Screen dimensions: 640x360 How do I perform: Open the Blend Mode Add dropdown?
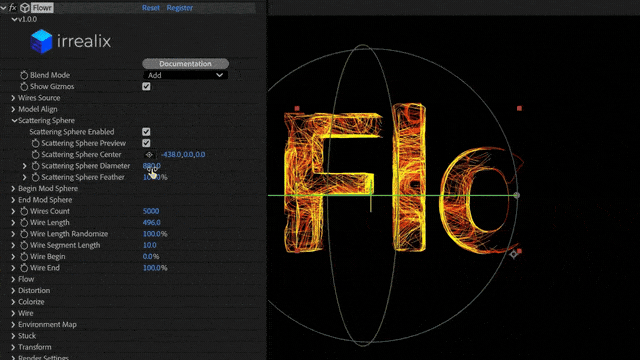click(185, 75)
